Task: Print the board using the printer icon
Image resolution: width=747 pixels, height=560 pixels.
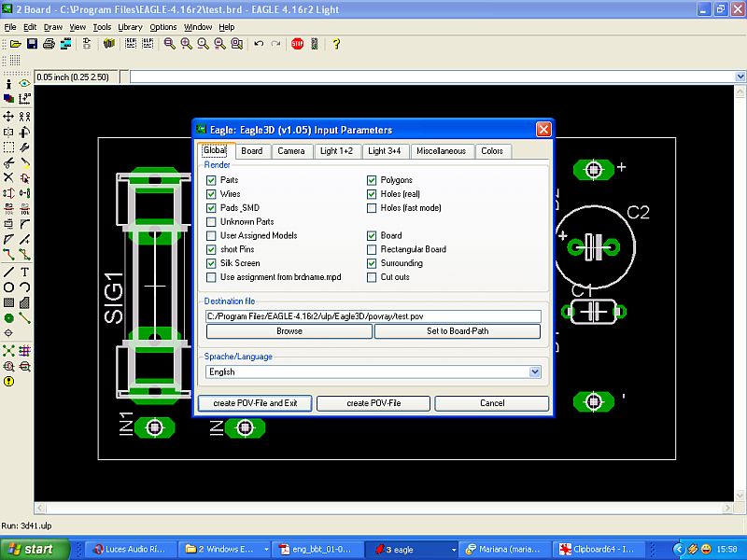Action: pos(49,44)
